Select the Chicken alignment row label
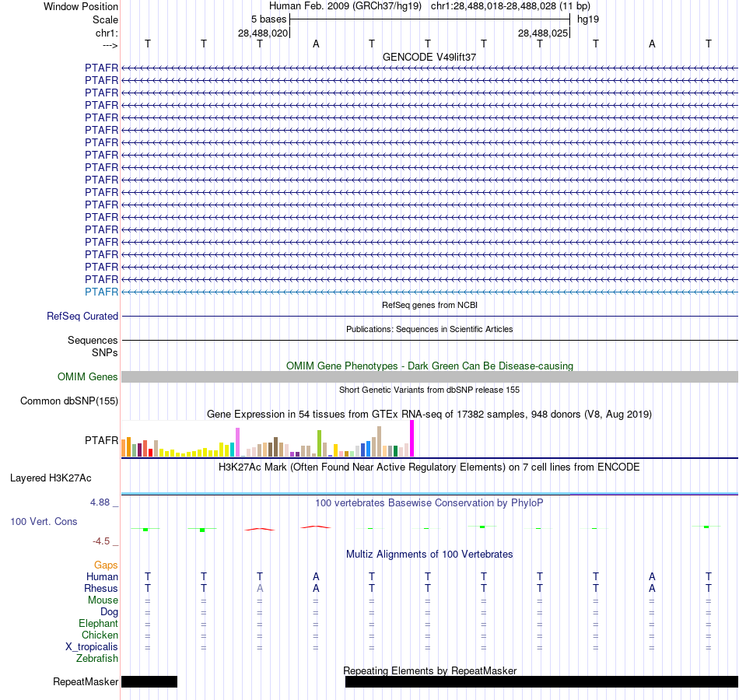 [x=100, y=635]
